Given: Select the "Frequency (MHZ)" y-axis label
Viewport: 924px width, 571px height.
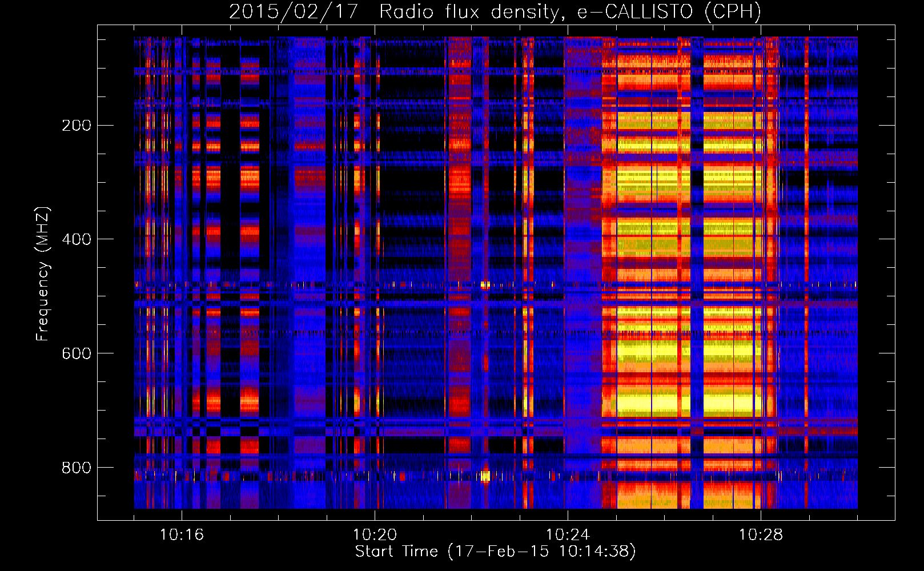Looking at the screenshot, I should [43, 274].
